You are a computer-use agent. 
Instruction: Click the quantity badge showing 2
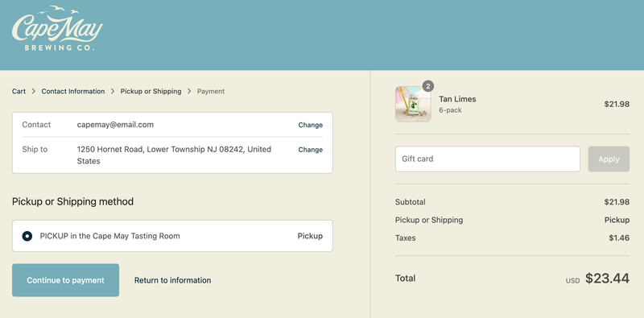pos(428,86)
